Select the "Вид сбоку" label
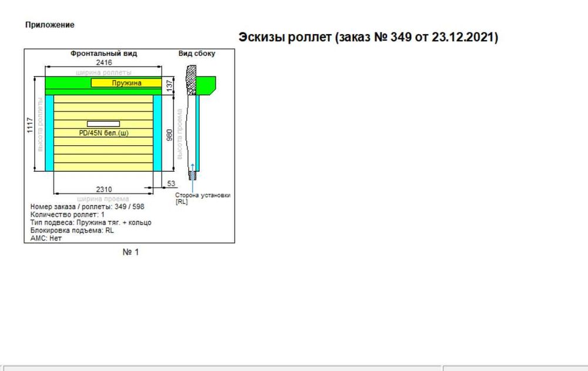The width and height of the screenshot is (588, 371). coord(196,54)
